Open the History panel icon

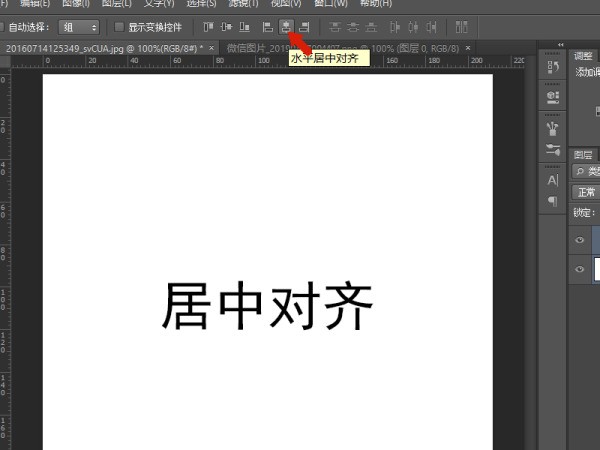point(552,67)
